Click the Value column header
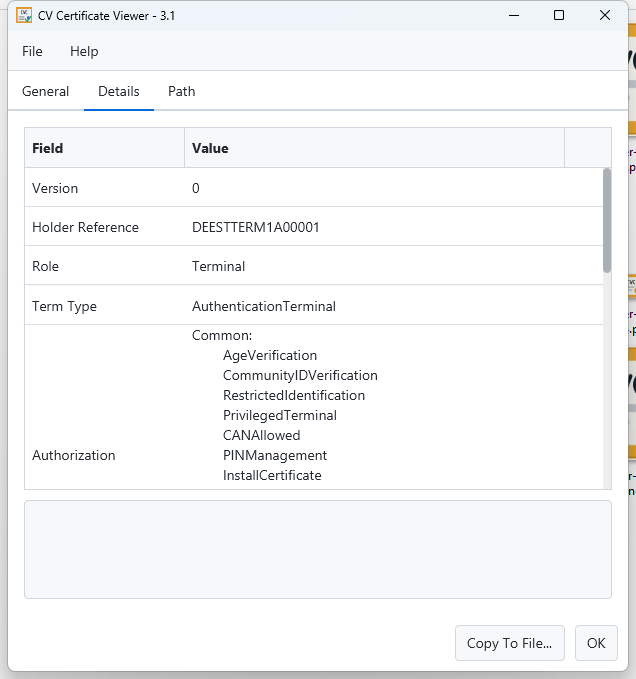The width and height of the screenshot is (636, 679). (374, 148)
